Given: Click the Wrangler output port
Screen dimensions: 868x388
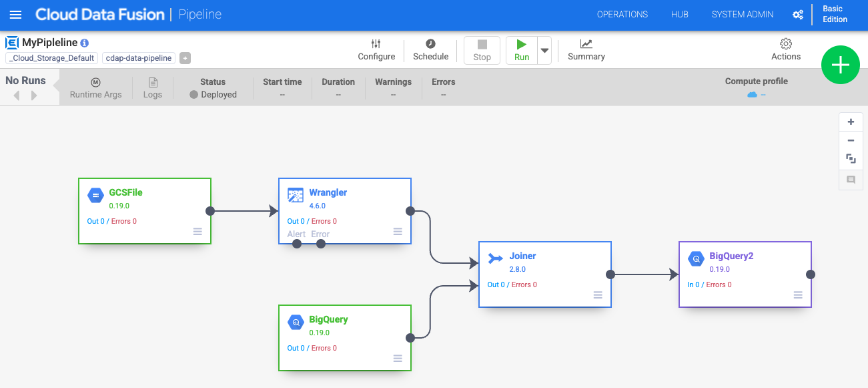Looking at the screenshot, I should [410, 211].
